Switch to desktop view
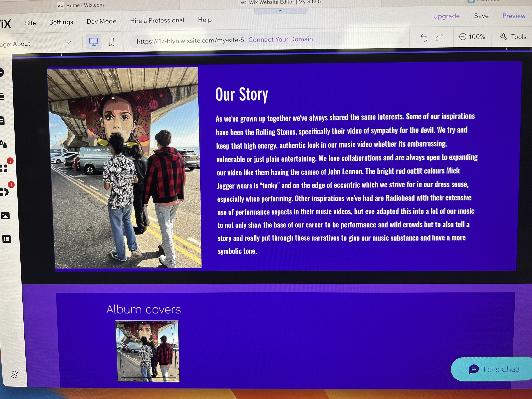 point(94,42)
